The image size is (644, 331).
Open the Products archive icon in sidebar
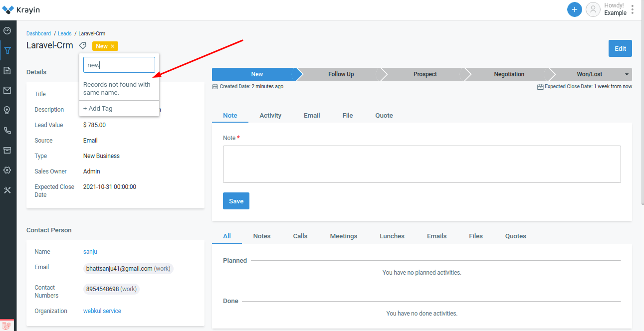pos(7,150)
